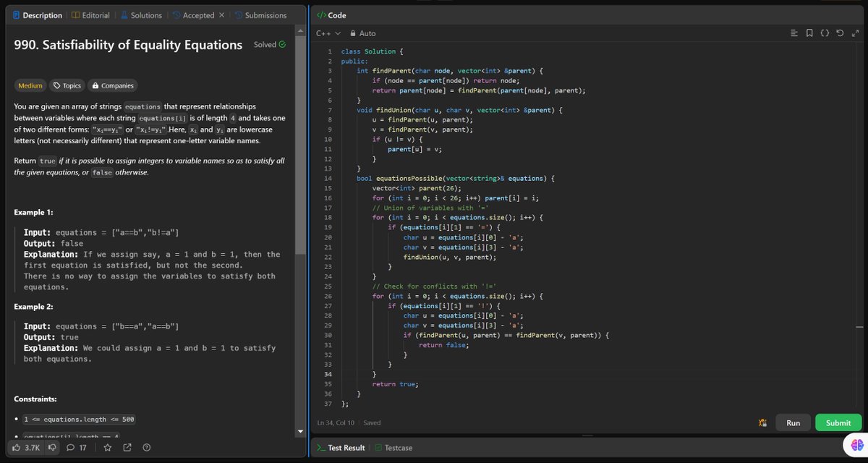
Task: Click the bookmark icon in editor toolbar
Action: [809, 33]
